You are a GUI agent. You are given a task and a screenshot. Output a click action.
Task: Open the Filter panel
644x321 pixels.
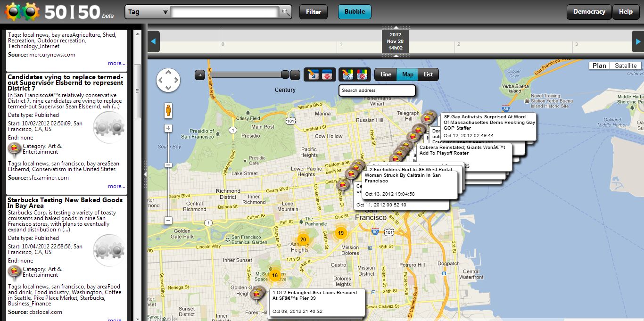[x=314, y=12]
